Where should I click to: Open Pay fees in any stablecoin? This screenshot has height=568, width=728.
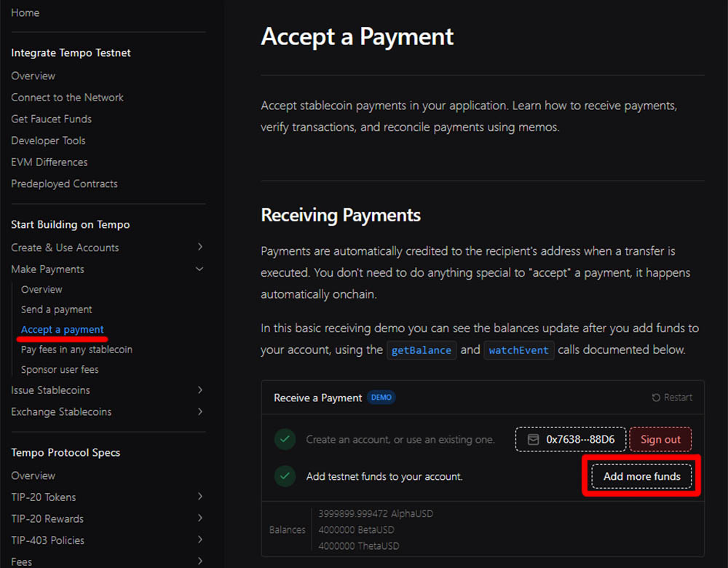pyautogui.click(x=76, y=350)
